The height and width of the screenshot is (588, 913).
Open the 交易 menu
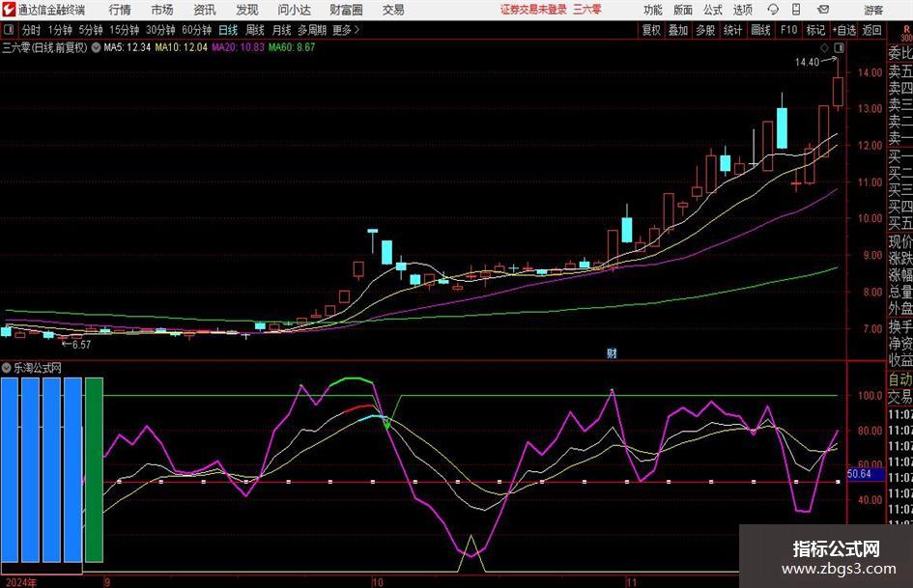393,10
